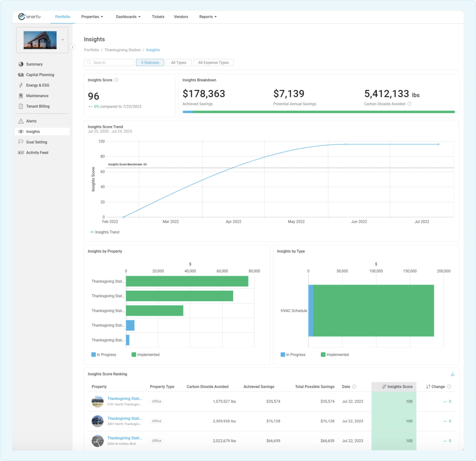Click the Alerts warning triangle icon
Image resolution: width=476 pixels, height=461 pixels.
(21, 121)
